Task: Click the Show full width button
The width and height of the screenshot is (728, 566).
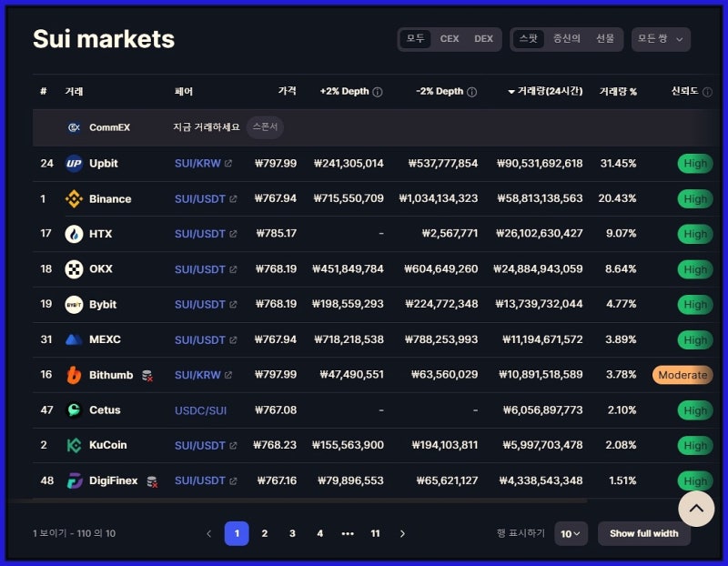Action: (x=644, y=533)
